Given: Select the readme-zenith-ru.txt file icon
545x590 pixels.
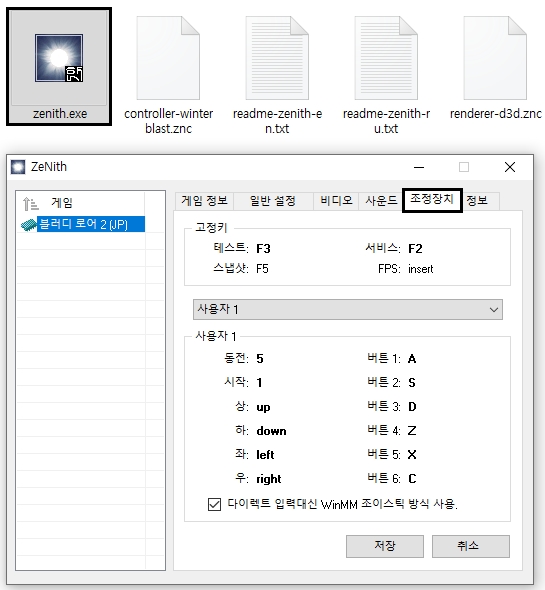Looking at the screenshot, I should click(x=386, y=58).
